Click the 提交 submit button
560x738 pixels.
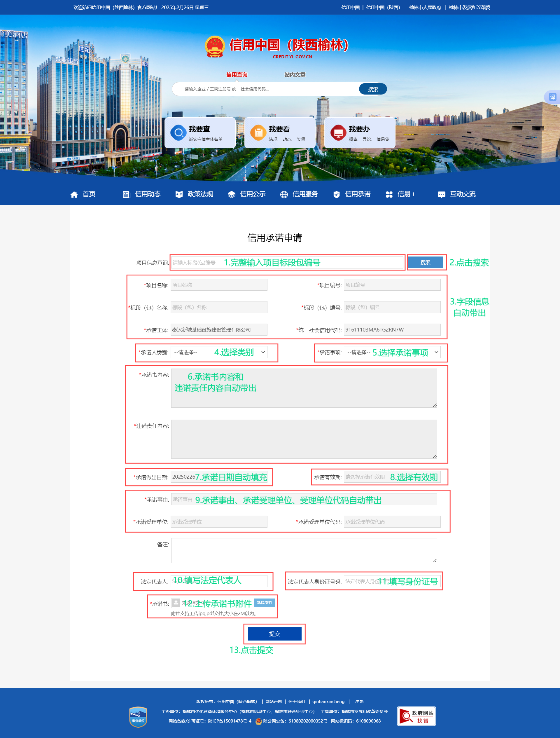click(274, 634)
